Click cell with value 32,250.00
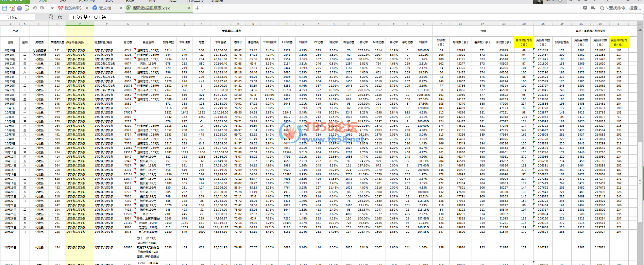This screenshot has width=644, height=265. [220, 50]
